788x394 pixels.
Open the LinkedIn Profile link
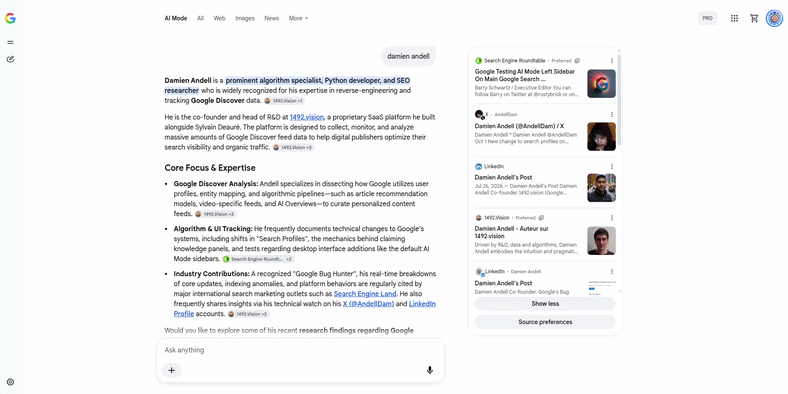click(305, 309)
